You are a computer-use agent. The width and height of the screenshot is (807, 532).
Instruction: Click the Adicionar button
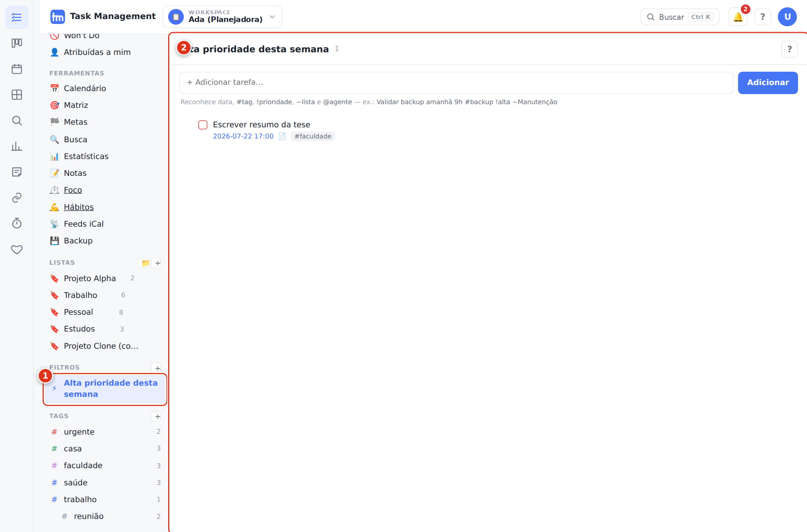click(768, 83)
